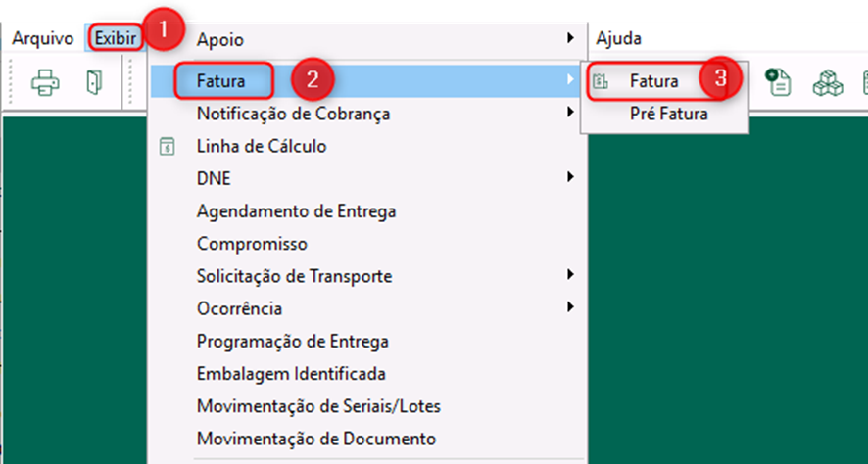The height and width of the screenshot is (464, 868).
Task: Click the stacked boxes toolbar icon
Action: tap(828, 83)
